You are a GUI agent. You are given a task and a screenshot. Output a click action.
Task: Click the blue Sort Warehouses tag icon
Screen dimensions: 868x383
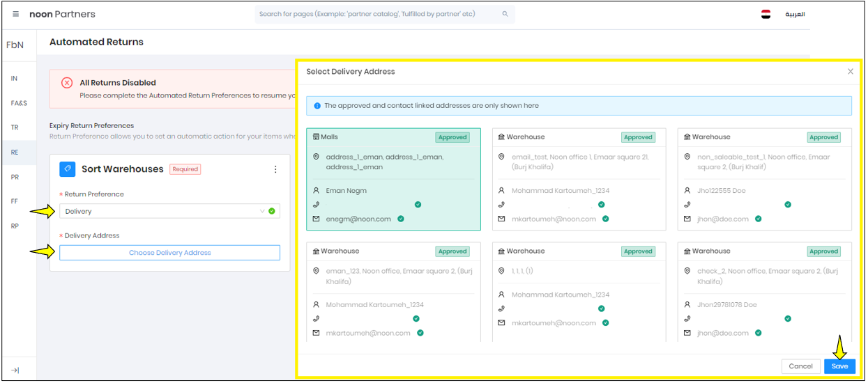point(68,169)
